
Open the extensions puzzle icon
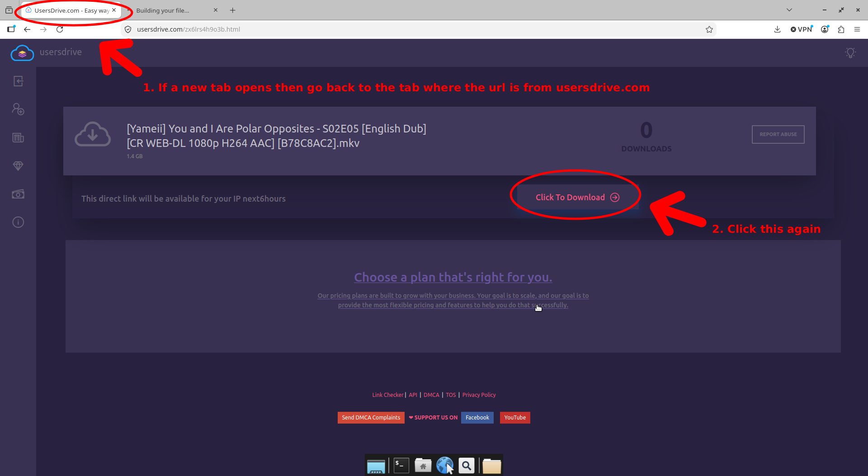point(841,29)
